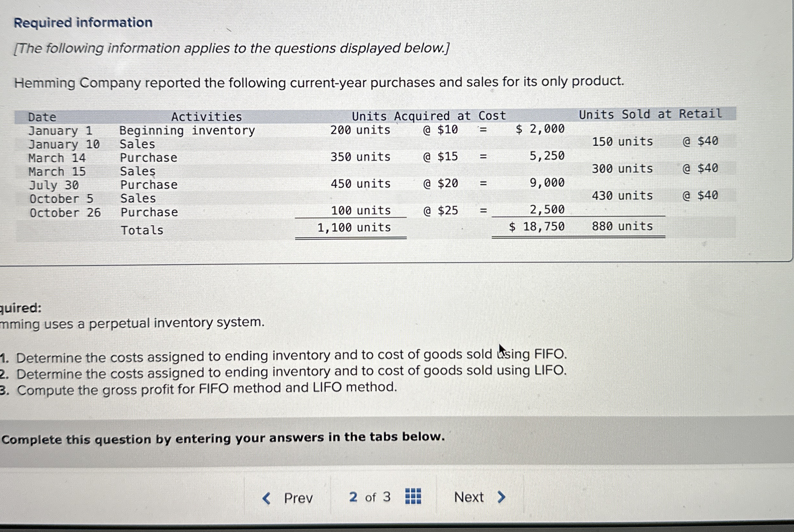Open the question grid icon
This screenshot has width=794, height=532.
[x=413, y=496]
